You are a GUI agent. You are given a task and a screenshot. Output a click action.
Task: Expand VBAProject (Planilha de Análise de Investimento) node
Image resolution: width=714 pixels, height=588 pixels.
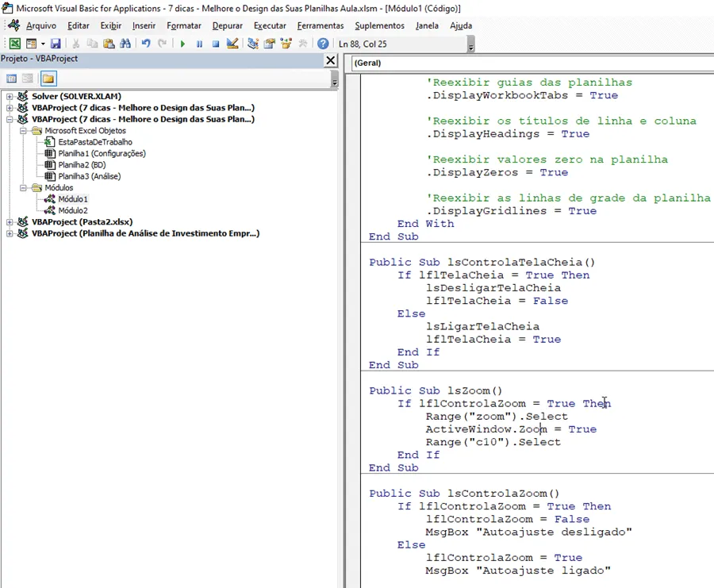pos(9,233)
